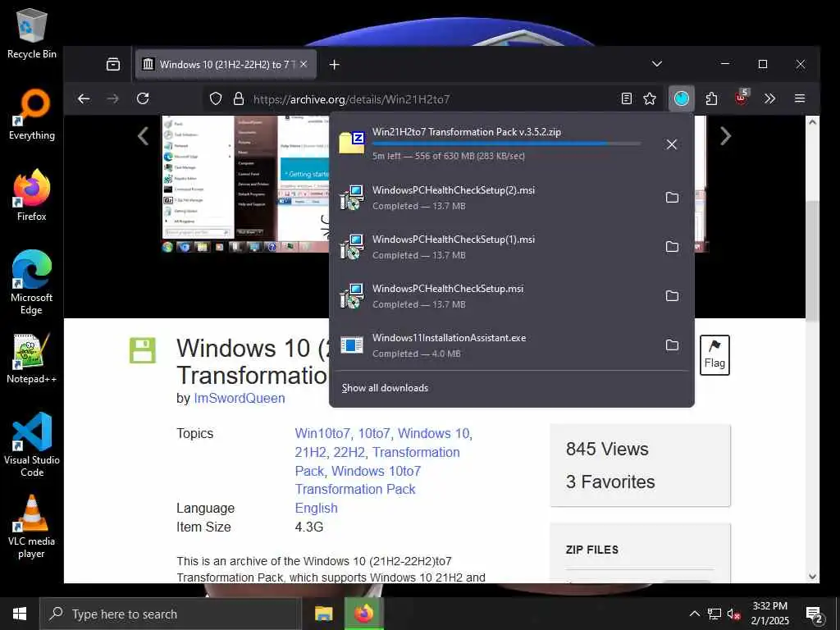The image size is (840, 630).
Task: Launch Notepad++ desktop shortcut
Action: point(32,359)
